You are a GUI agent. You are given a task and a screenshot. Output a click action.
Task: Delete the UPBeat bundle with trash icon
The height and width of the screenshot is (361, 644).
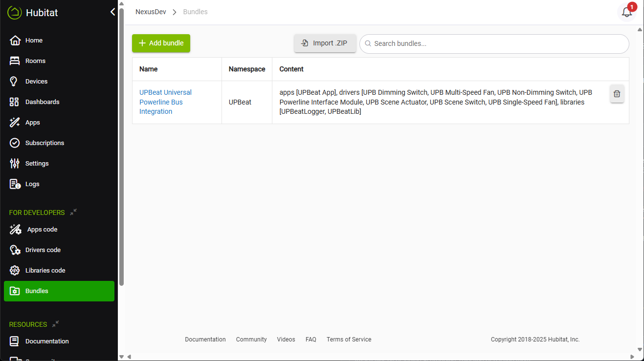coord(617,94)
